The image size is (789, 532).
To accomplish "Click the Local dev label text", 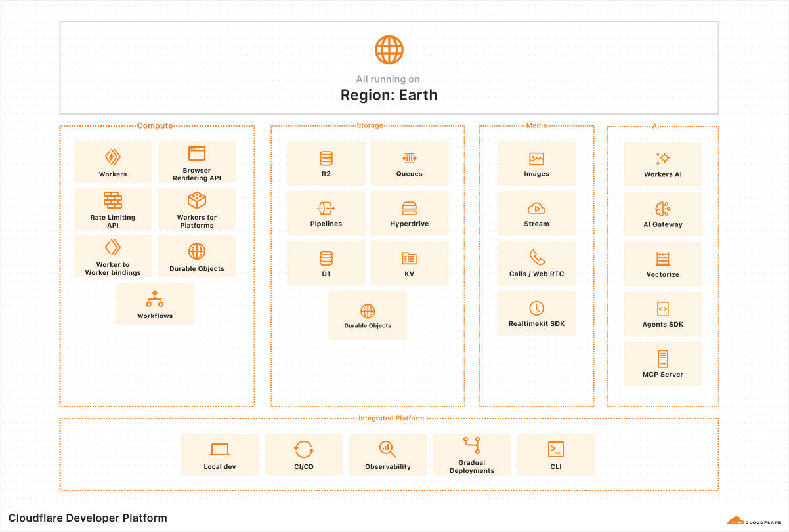I will (x=220, y=467).
